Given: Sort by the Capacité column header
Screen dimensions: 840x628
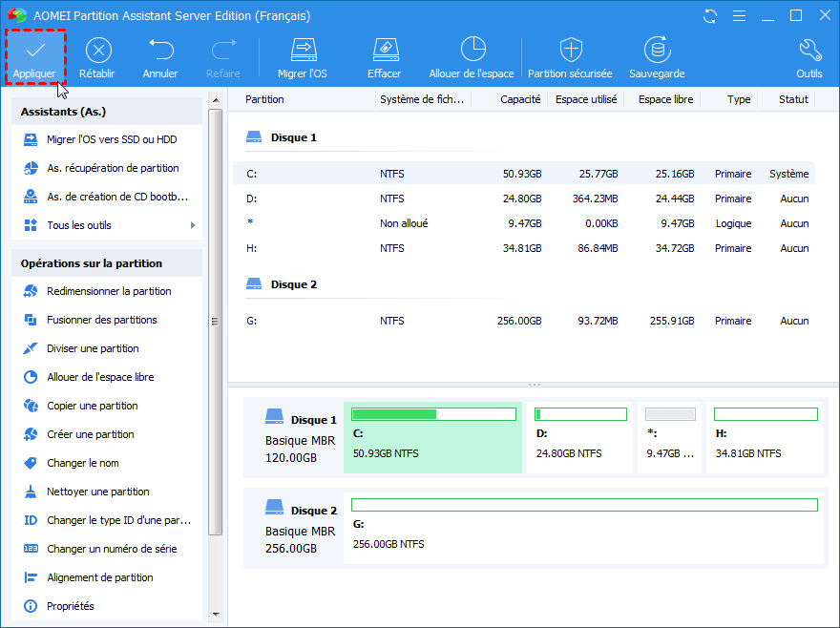Looking at the screenshot, I should 520,99.
